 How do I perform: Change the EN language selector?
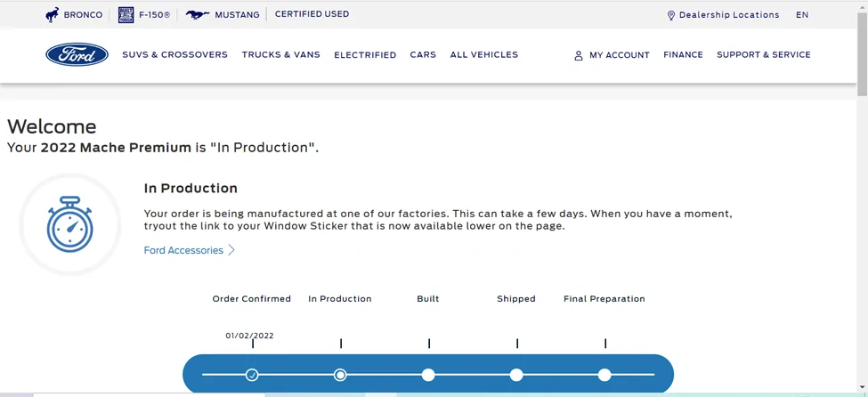802,15
